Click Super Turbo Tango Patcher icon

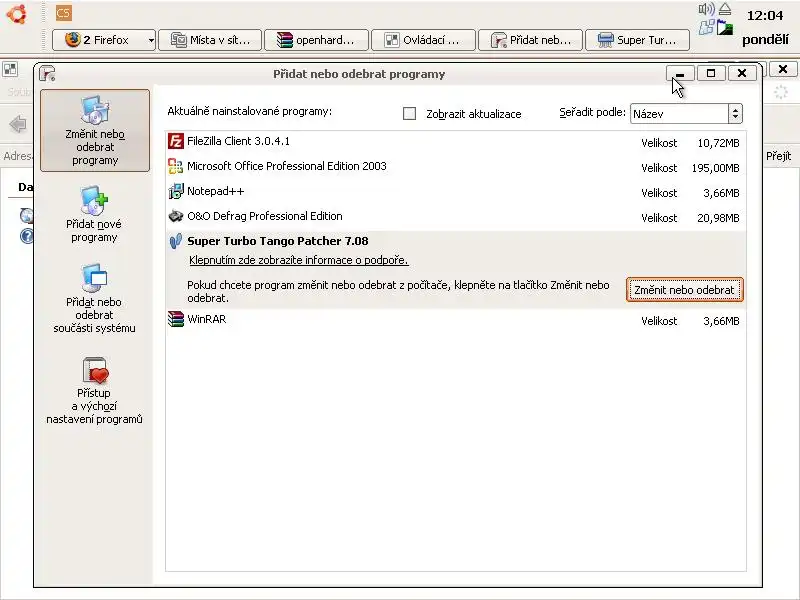pos(176,241)
